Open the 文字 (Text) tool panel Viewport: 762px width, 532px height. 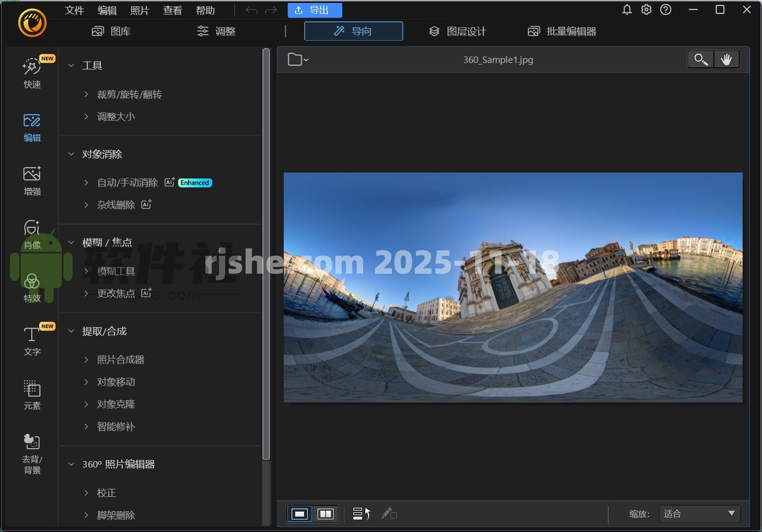click(x=32, y=341)
